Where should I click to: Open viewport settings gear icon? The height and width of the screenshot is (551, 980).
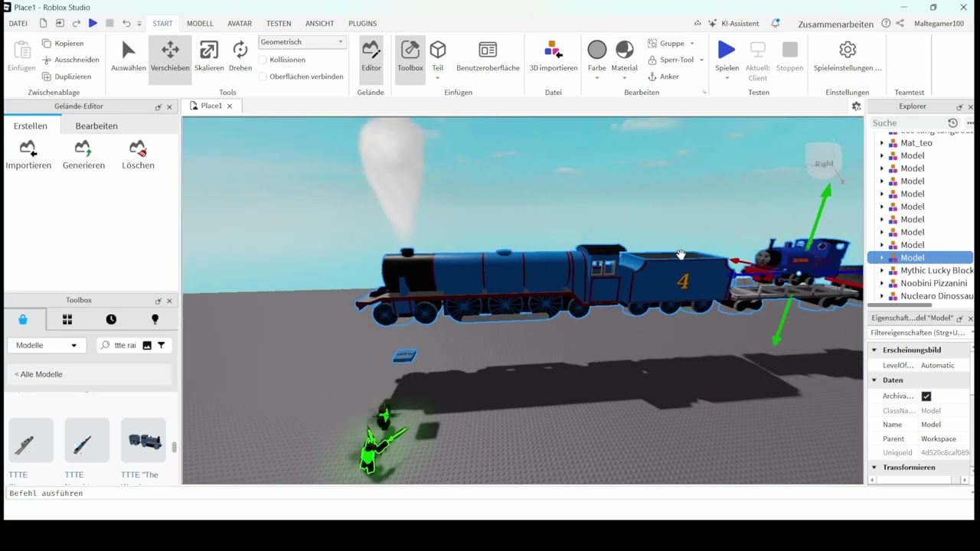[857, 106]
